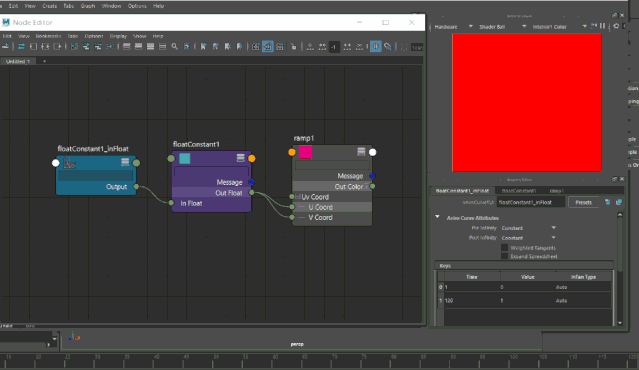The width and height of the screenshot is (639, 370).
Task: Open the Graph menu in main menu bar
Action: [88, 6]
